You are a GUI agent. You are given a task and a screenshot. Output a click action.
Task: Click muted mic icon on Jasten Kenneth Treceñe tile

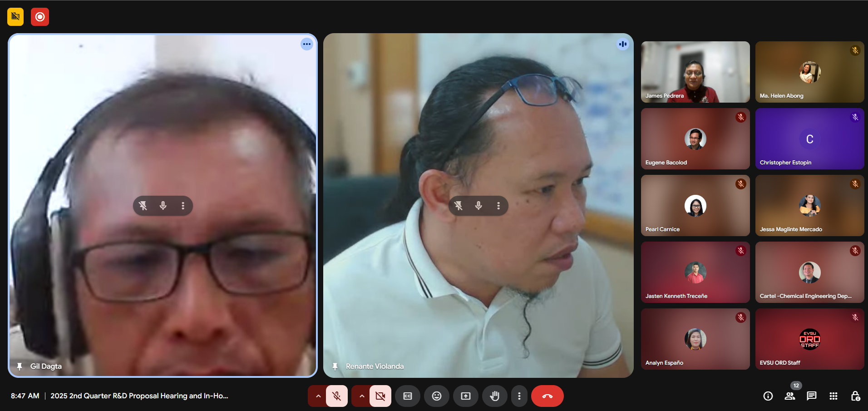(741, 251)
